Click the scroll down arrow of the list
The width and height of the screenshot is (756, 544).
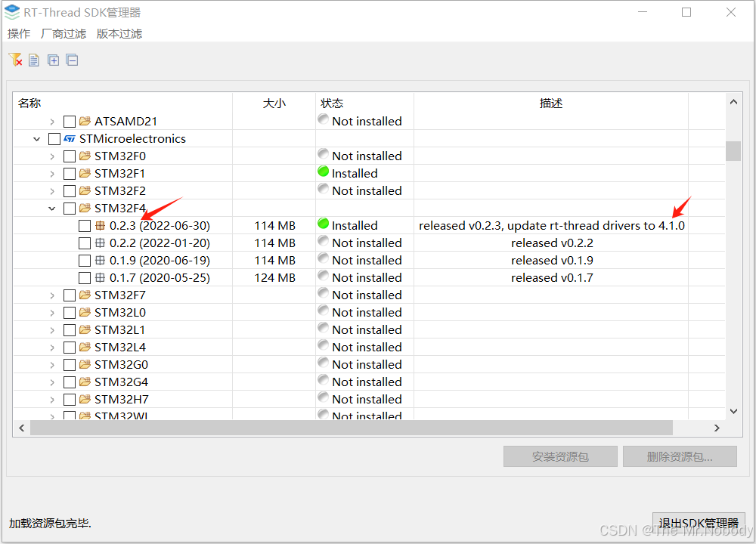733,411
